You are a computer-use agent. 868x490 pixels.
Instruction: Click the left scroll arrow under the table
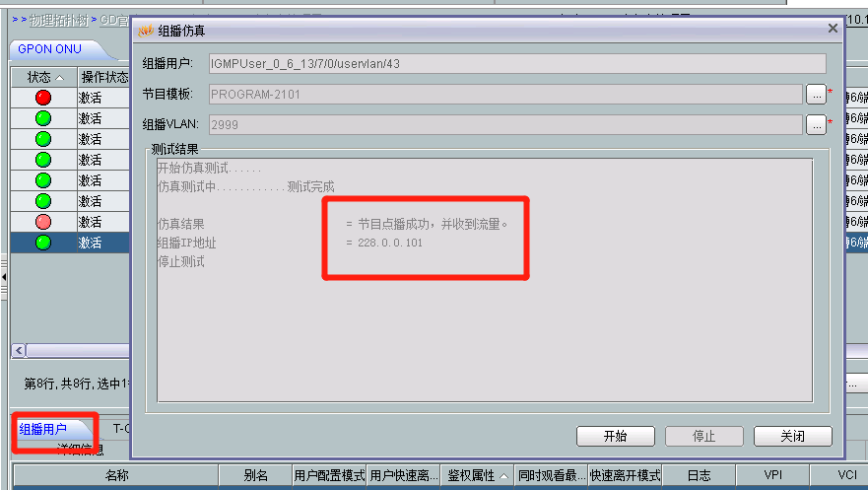pyautogui.click(x=19, y=350)
